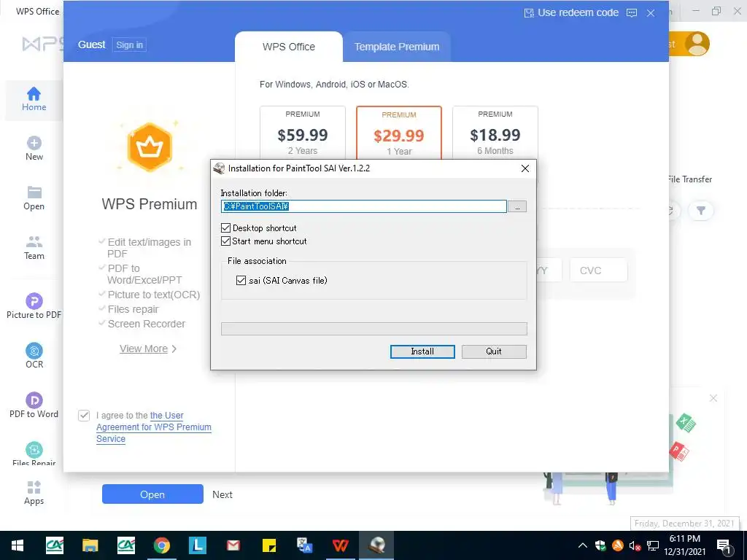Close the PaintTool SAI installer dialog
Screen dimensions: 747x560
[x=525, y=168]
